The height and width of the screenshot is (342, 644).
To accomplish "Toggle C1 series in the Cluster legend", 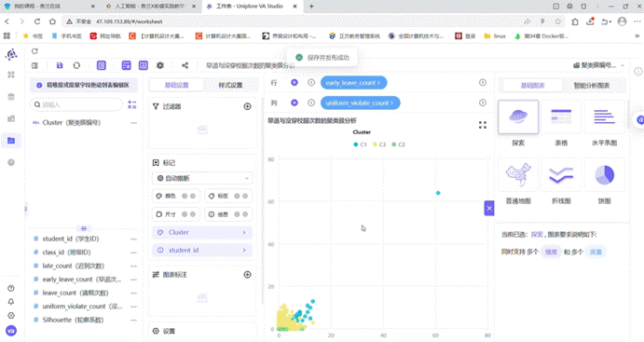I will [x=360, y=144].
